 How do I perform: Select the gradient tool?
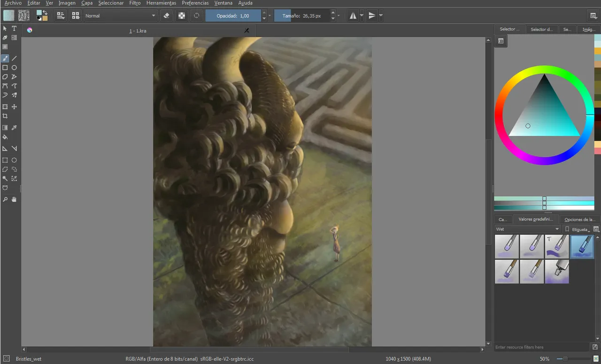(5, 128)
